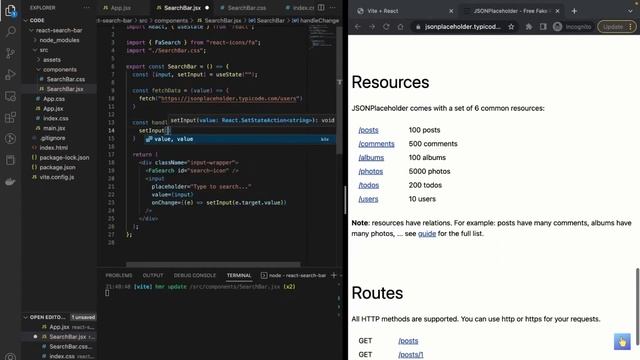Toggle the browser side panel icon
Viewport: 640px width, 360px height.
point(543,27)
